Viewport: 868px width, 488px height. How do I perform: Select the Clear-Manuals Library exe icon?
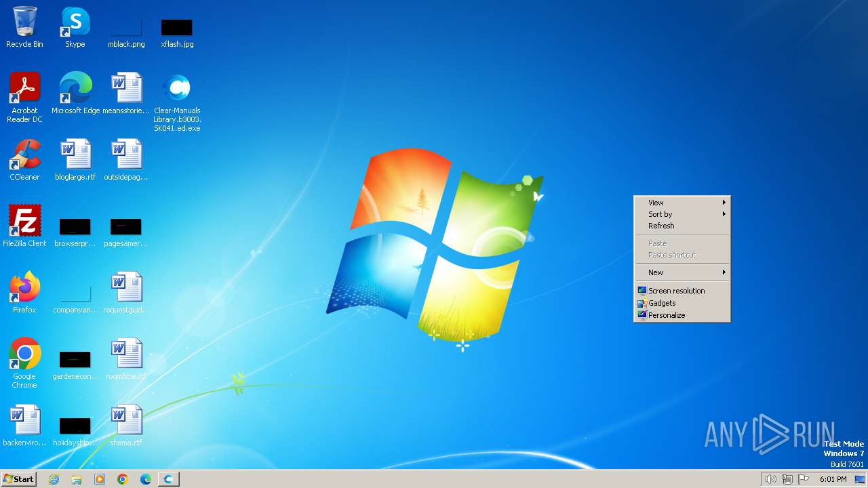click(x=177, y=102)
